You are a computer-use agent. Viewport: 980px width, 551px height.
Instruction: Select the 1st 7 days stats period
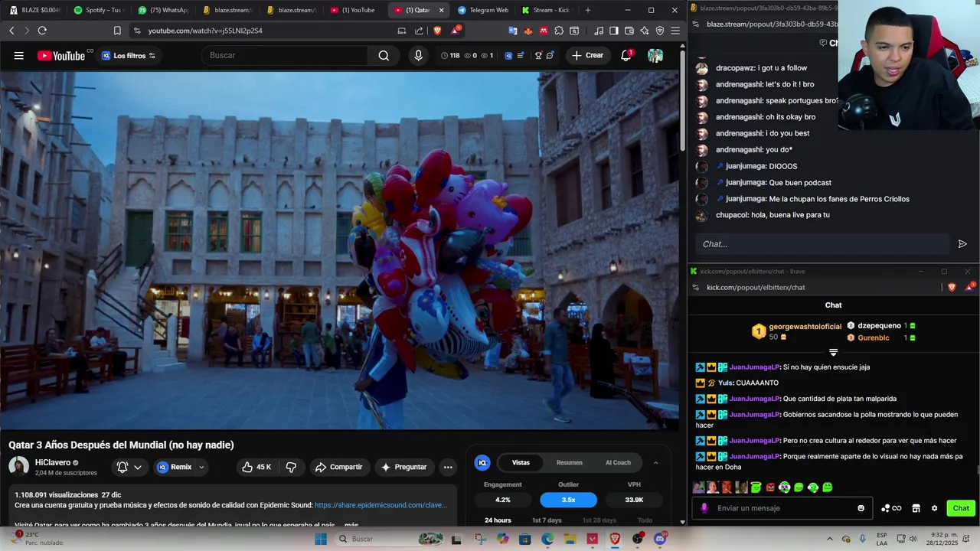547,520
